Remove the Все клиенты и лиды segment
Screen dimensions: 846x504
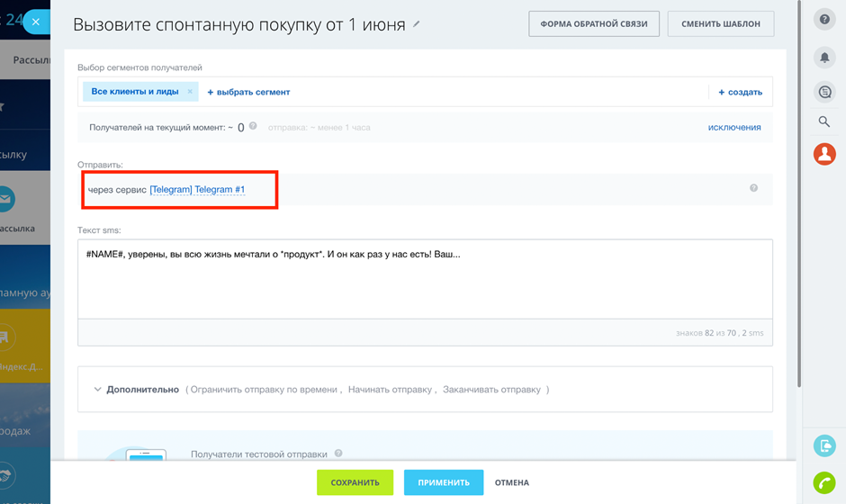[190, 92]
